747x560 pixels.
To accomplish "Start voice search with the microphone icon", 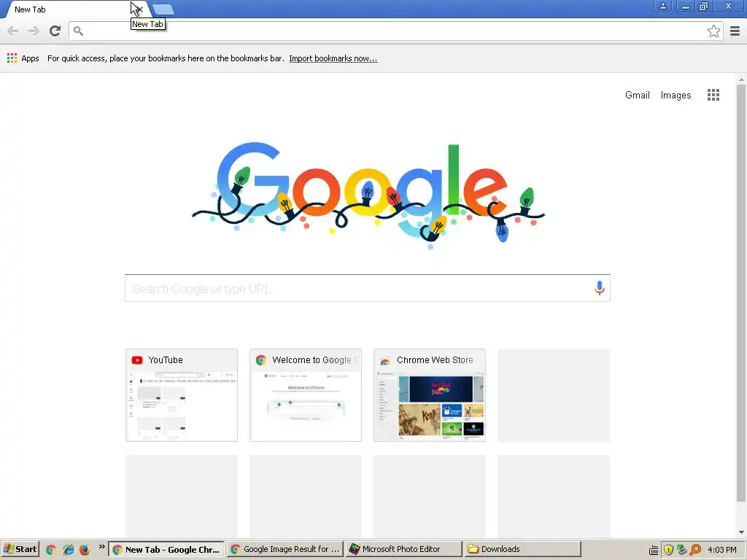I will pos(600,288).
